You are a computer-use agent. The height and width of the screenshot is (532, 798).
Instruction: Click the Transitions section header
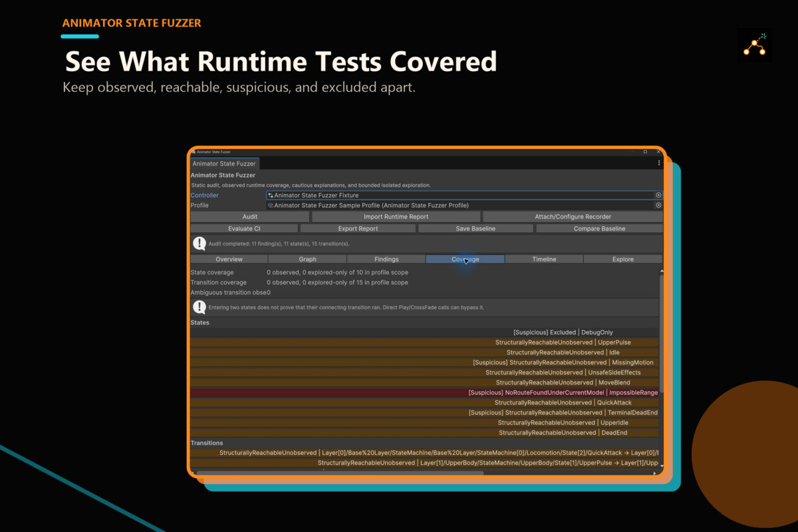[207, 443]
